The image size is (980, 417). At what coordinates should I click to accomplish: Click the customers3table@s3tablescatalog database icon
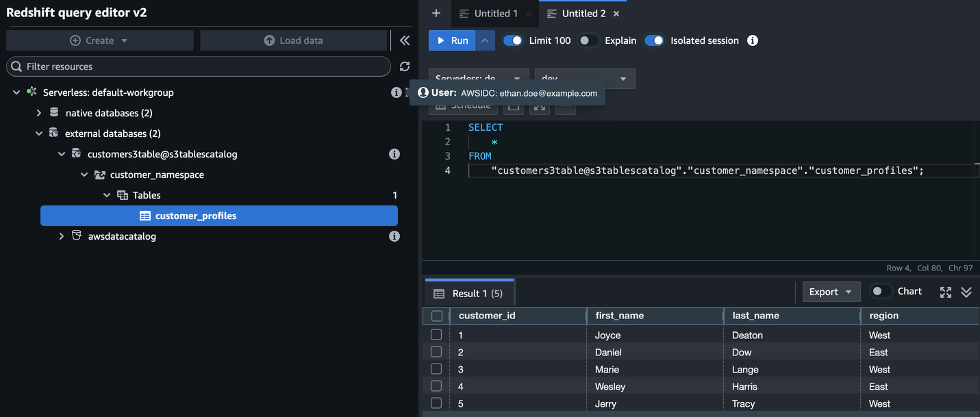(76, 154)
